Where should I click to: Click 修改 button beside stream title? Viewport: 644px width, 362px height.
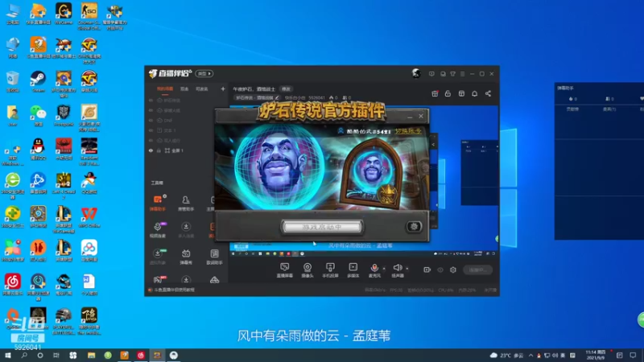pos(286,88)
